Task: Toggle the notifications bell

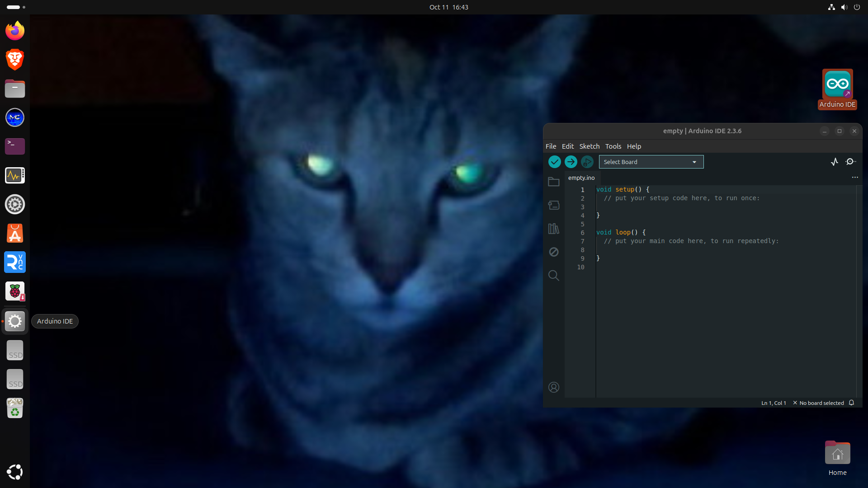Action: coord(851,403)
